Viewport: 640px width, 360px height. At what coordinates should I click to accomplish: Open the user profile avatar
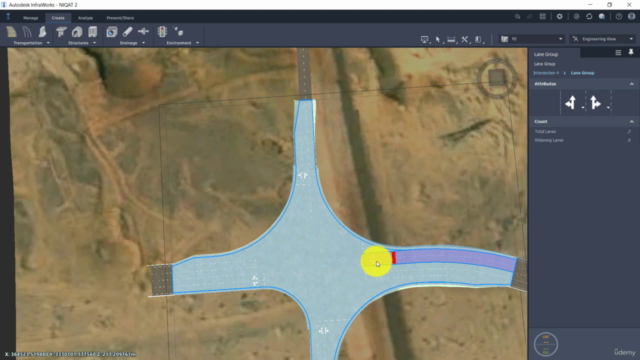pos(631,17)
